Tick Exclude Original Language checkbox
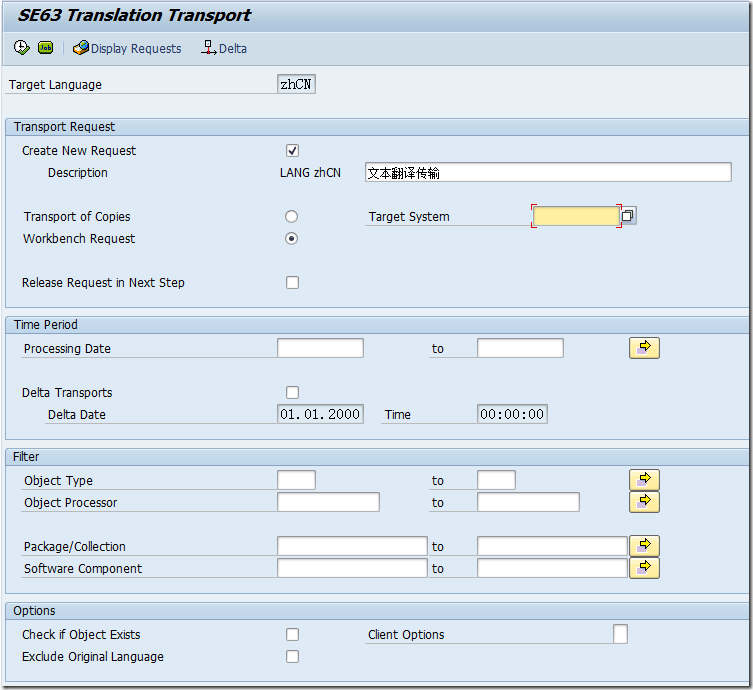Screen dimensions: 753x690 coord(292,656)
